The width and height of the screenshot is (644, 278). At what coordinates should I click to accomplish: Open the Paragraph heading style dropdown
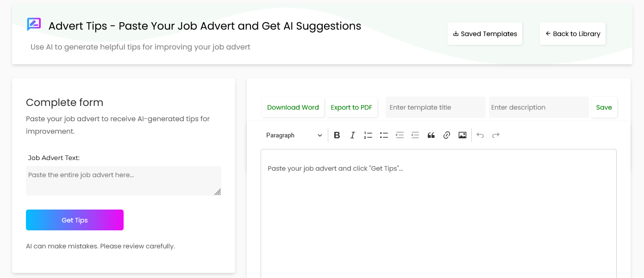[x=294, y=135]
